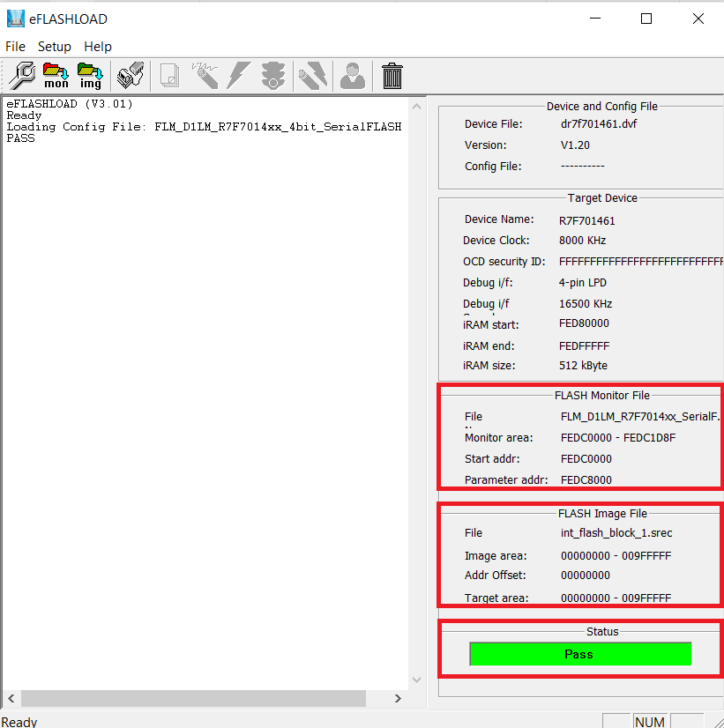Viewport: 724px width, 728px height.
Task: Click the 'FLASH Image File' group title
Action: pyautogui.click(x=602, y=514)
